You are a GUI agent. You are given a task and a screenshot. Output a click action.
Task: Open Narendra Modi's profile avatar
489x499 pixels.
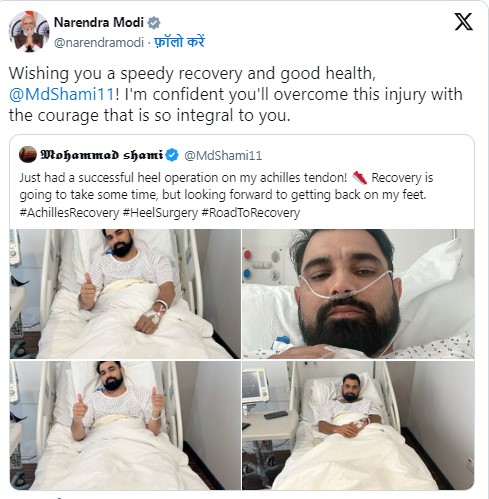pyautogui.click(x=29, y=31)
